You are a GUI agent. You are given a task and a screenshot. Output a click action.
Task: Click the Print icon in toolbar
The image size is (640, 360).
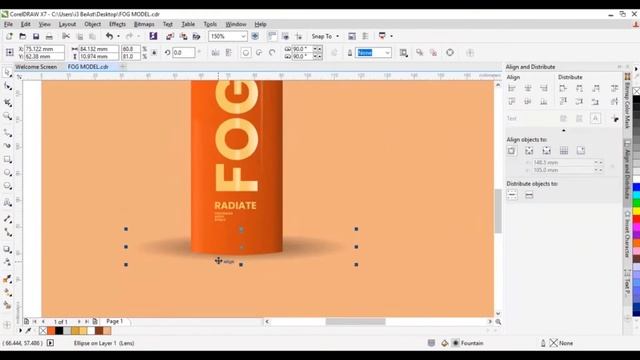pos(49,36)
